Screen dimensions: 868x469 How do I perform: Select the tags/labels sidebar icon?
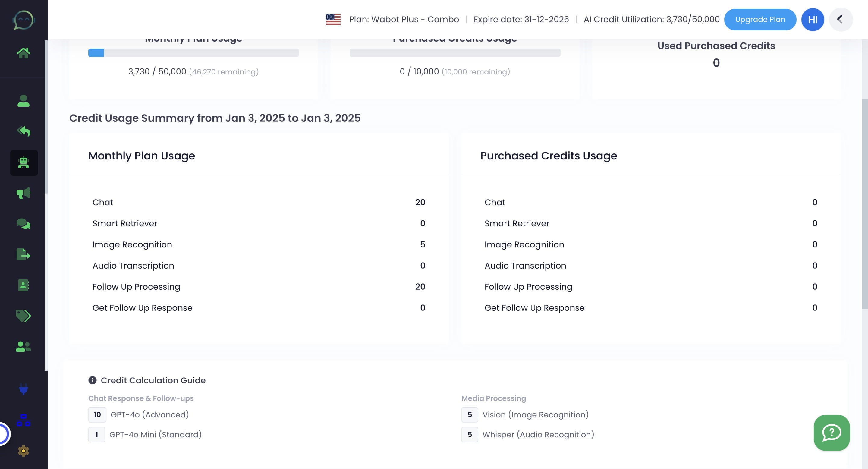(x=23, y=316)
